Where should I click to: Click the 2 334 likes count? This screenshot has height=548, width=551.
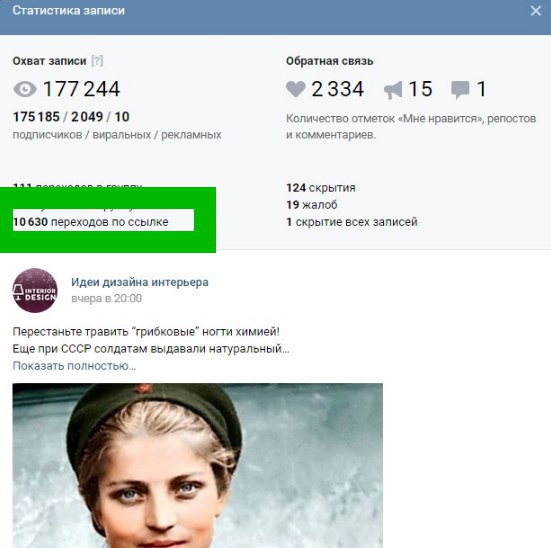[x=337, y=89]
